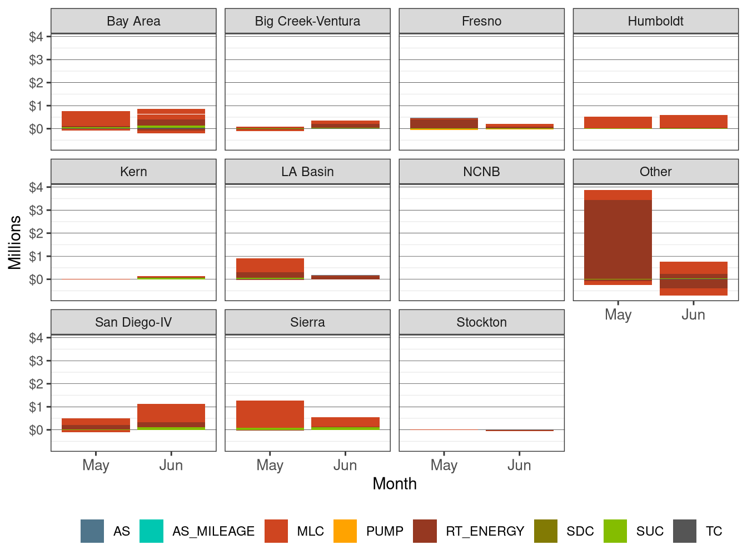747x560 pixels.
Task: Click May axis label under San Diego-IV panel
Action: (96, 465)
